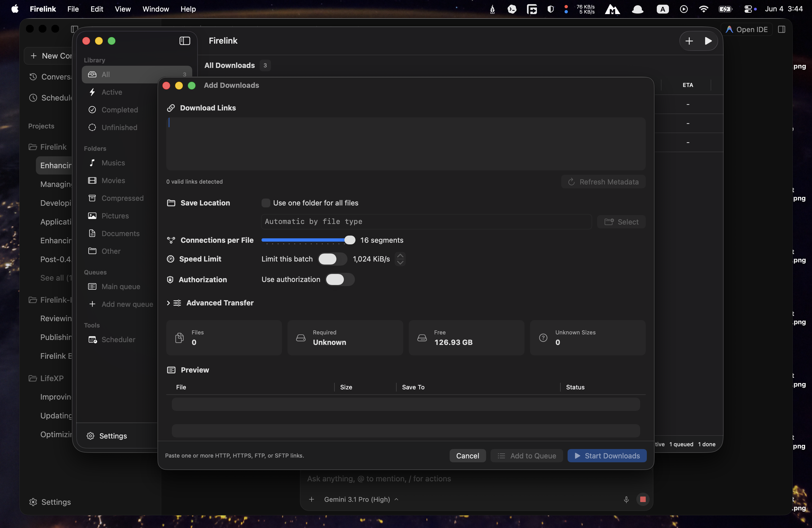Open the File menu
Viewport: 812px width, 528px height.
[73, 9]
